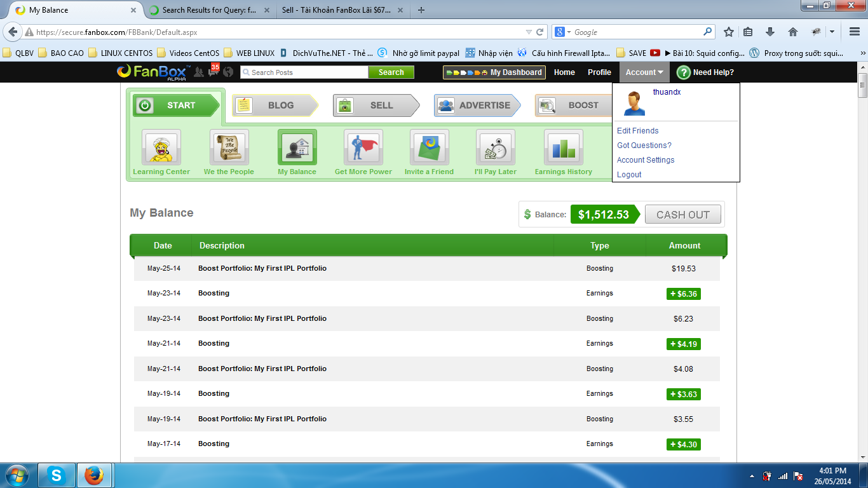
Task: Open the LINUX CENTOS bookmark folder
Action: (121, 53)
